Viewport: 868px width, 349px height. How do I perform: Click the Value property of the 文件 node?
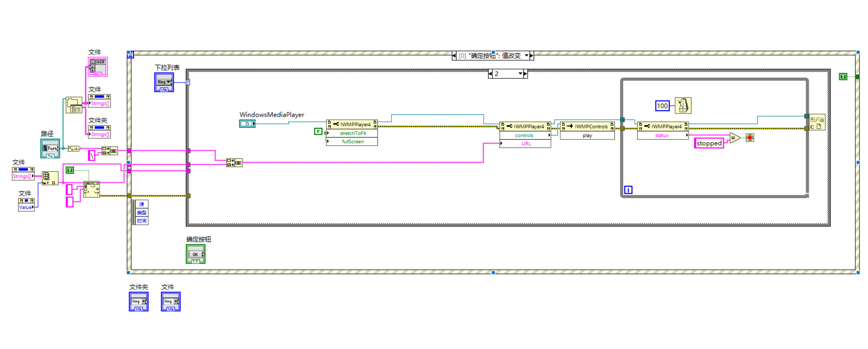pos(26,208)
